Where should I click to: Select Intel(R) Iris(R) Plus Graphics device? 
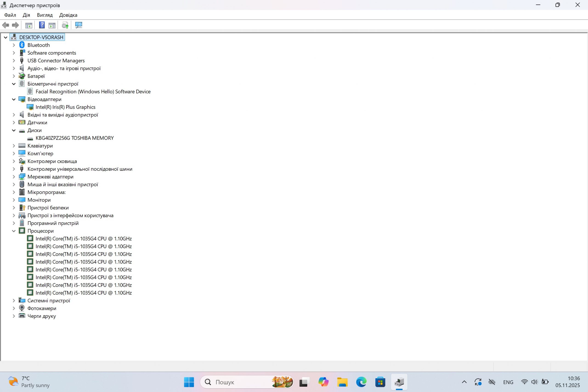[x=65, y=107]
